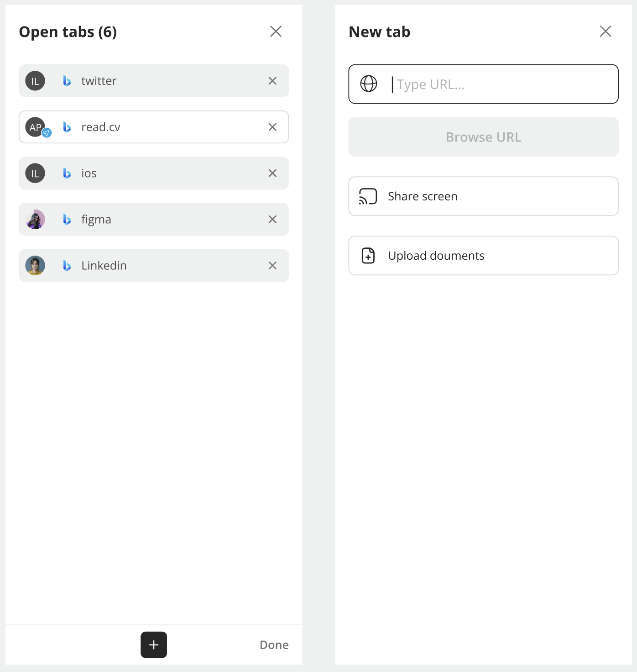This screenshot has width=637, height=672.
Task: Click the AP avatar on read.cv tab
Action: click(35, 127)
